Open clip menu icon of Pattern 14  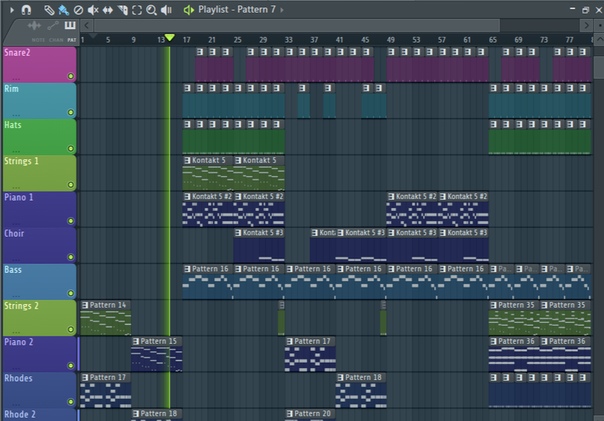85,305
